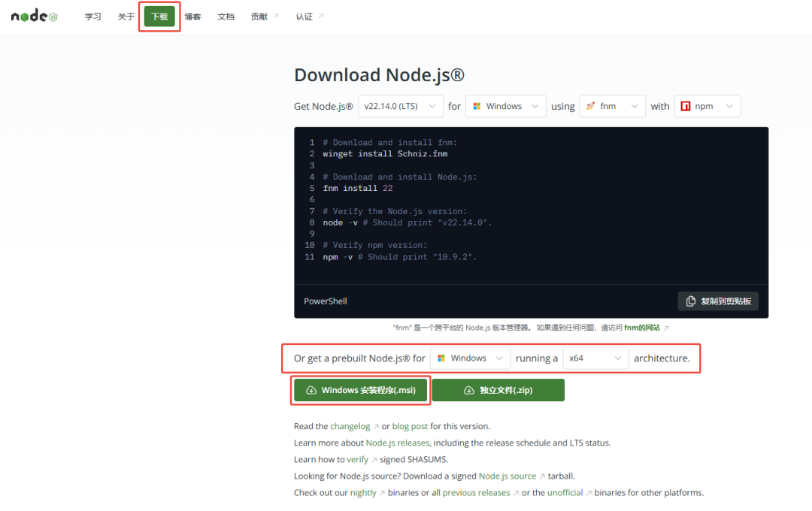The image size is (812, 511).
Task: Open the fnm的网站 link
Action: click(x=642, y=328)
